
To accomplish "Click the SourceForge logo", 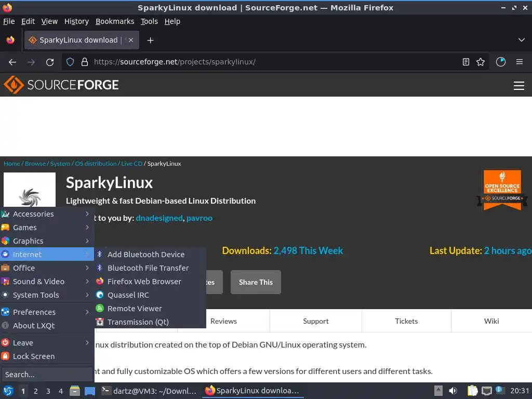I will (61, 85).
